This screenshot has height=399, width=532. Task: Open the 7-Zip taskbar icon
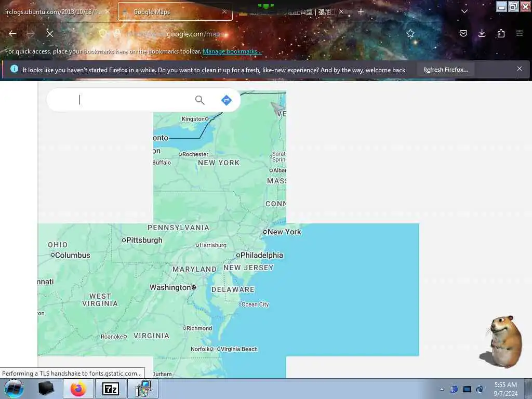[x=111, y=389]
